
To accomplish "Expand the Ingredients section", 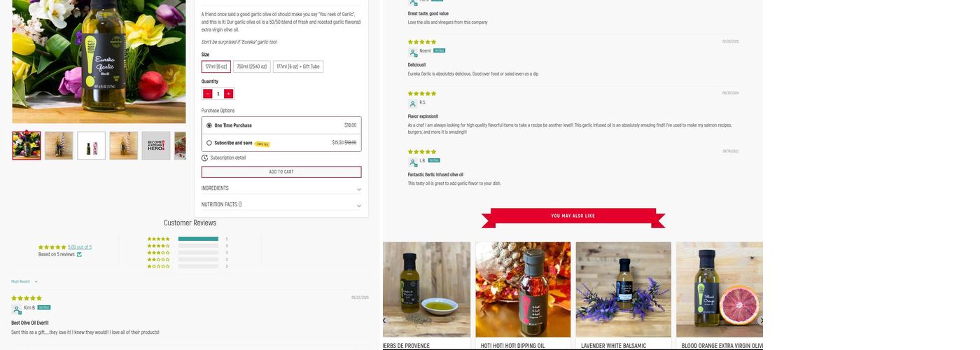I will pyautogui.click(x=281, y=188).
